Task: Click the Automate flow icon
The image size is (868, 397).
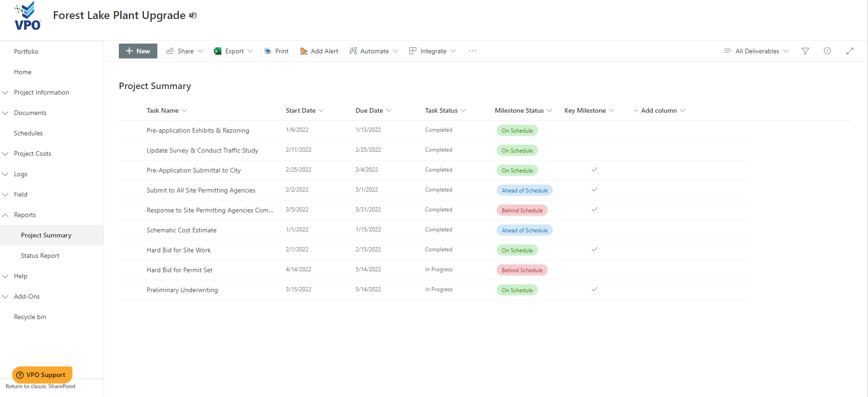Action: 353,51
